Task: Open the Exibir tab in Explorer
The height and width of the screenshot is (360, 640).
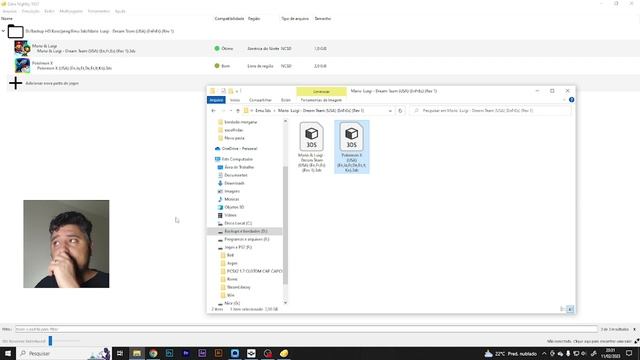Action: [286, 100]
